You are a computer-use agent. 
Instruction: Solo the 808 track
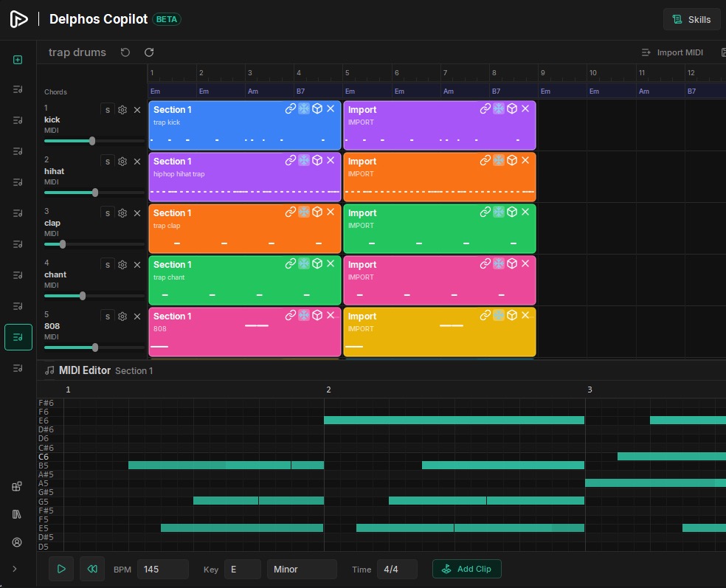[108, 316]
